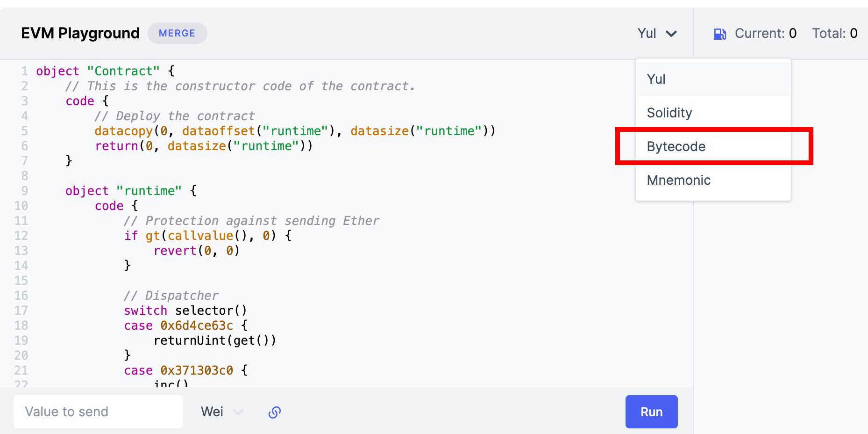Viewport: 868px width, 434px height.
Task: Open the Yul language dropdown
Action: (657, 34)
